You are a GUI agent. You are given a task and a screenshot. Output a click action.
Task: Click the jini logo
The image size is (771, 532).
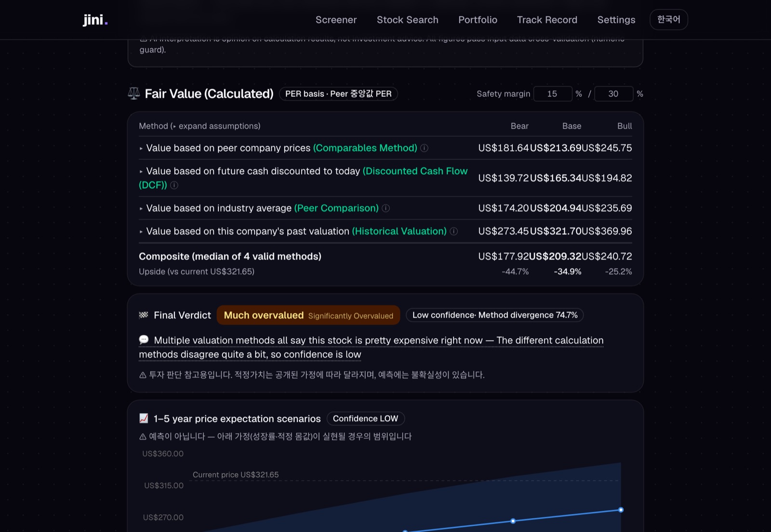[x=95, y=20]
